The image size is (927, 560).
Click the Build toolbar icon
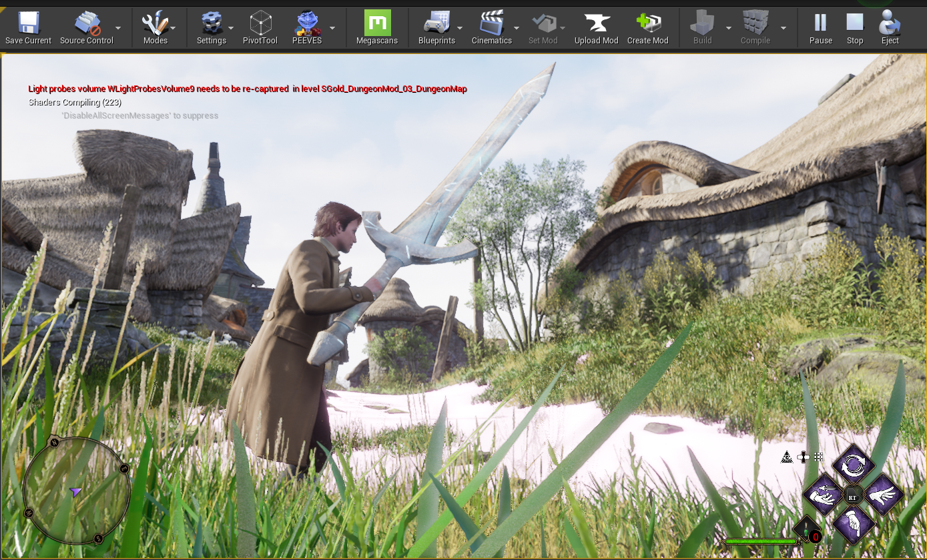coord(703,23)
